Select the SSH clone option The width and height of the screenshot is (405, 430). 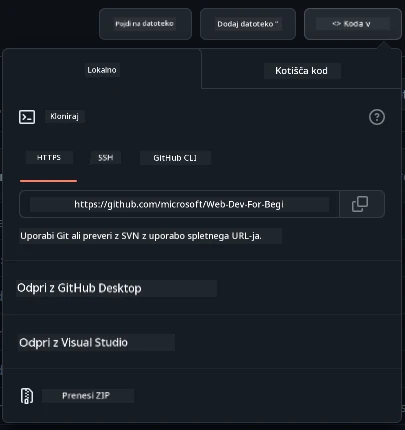pyautogui.click(x=105, y=157)
